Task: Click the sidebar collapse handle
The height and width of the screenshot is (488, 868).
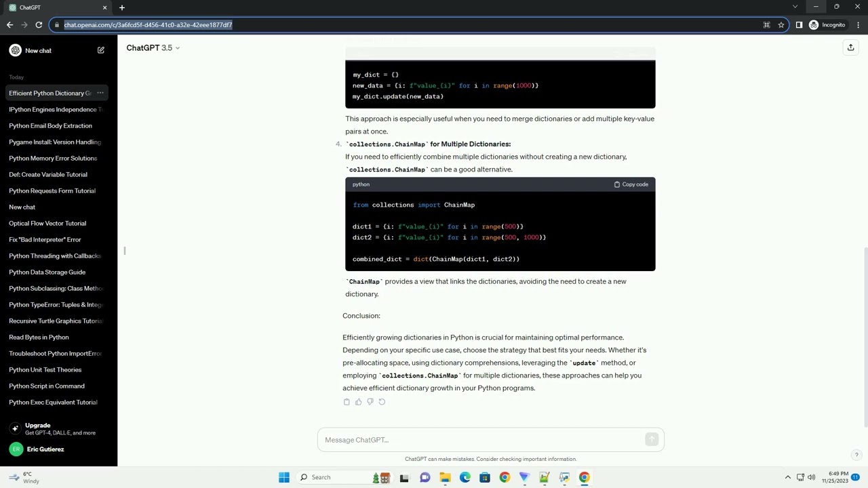Action: coord(125,251)
